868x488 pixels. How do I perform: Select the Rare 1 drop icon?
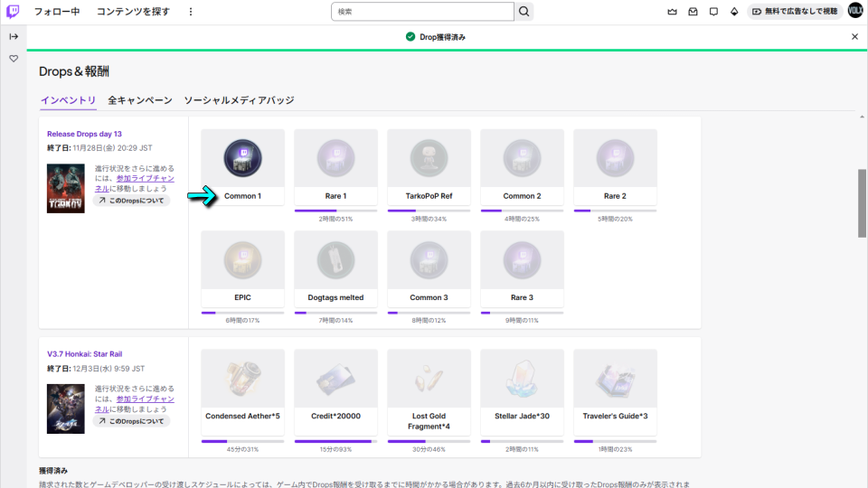(336, 158)
